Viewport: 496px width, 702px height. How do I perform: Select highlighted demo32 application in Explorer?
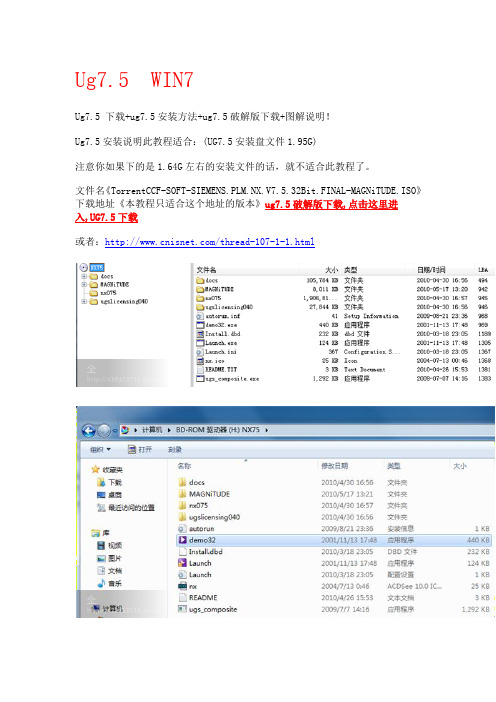[x=334, y=540]
